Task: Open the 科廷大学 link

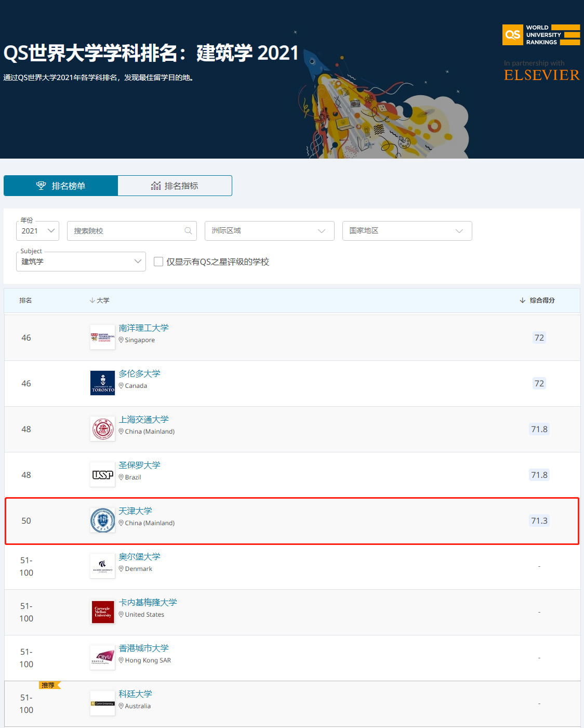Action: [135, 694]
